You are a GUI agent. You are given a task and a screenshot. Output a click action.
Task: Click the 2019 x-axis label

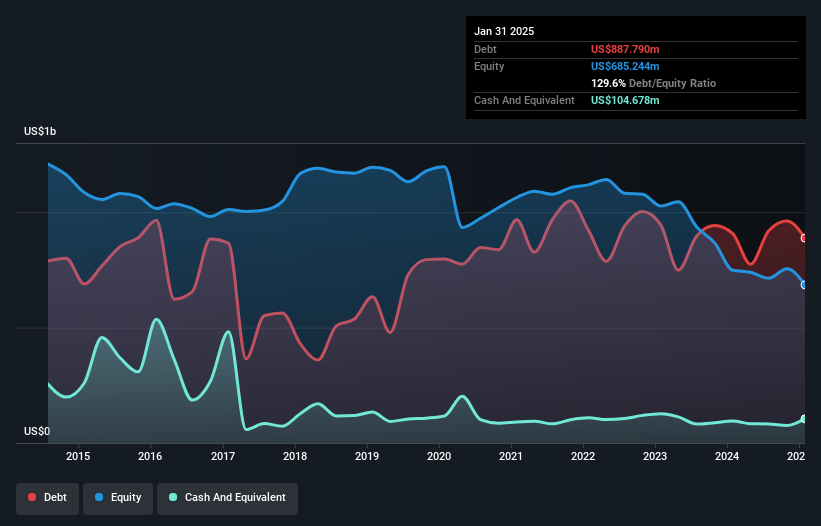click(x=367, y=456)
